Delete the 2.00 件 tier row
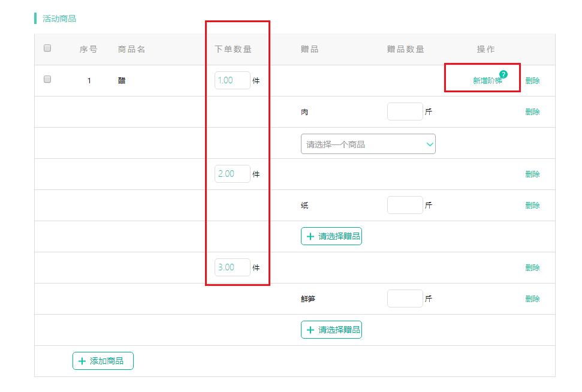This screenshot has width=582, height=392. 532,174
